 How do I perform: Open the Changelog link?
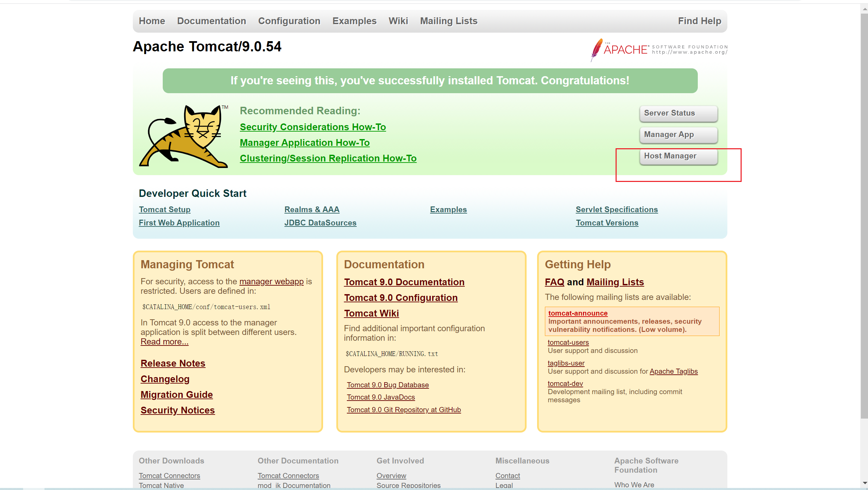tap(165, 379)
